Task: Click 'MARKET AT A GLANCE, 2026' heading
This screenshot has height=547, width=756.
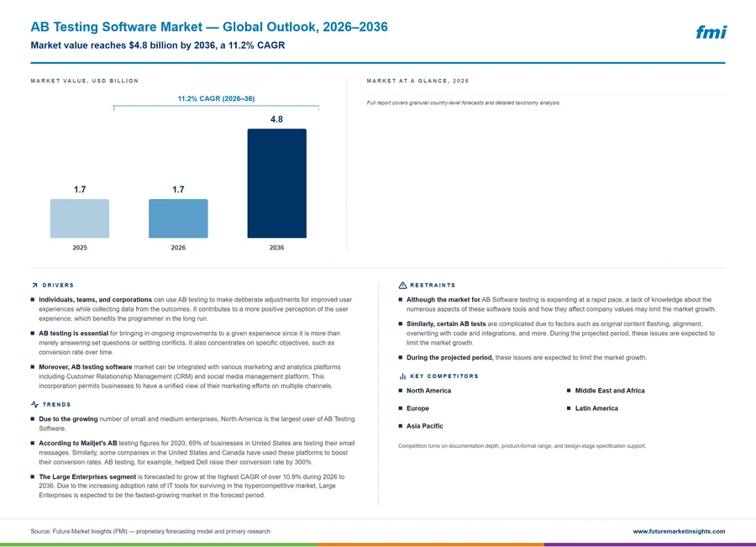Action: 417,81
